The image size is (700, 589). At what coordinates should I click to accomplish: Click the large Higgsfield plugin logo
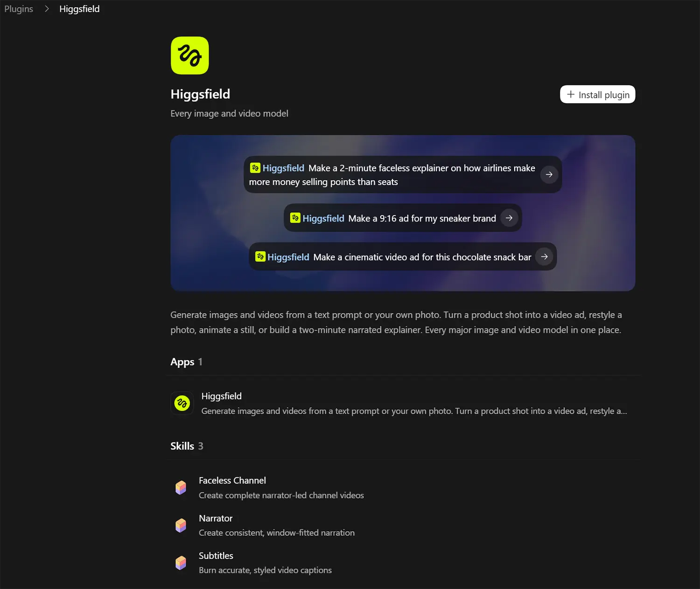coord(189,55)
